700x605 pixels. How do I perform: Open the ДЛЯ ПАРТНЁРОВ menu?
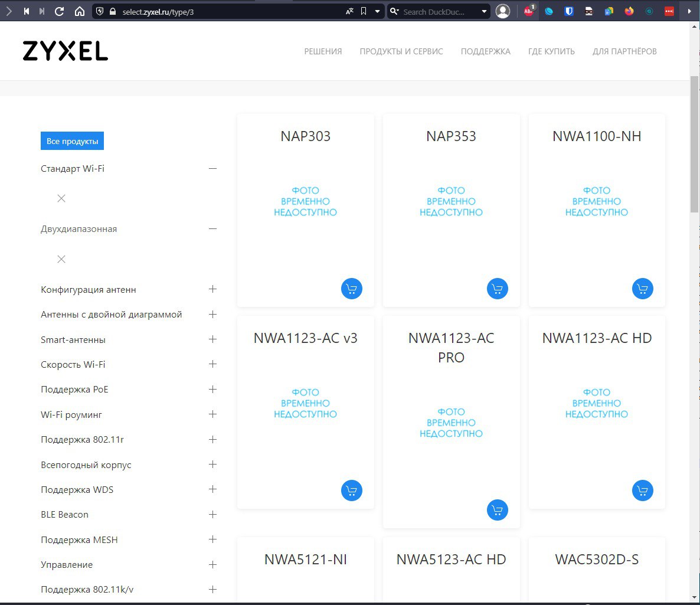(624, 51)
